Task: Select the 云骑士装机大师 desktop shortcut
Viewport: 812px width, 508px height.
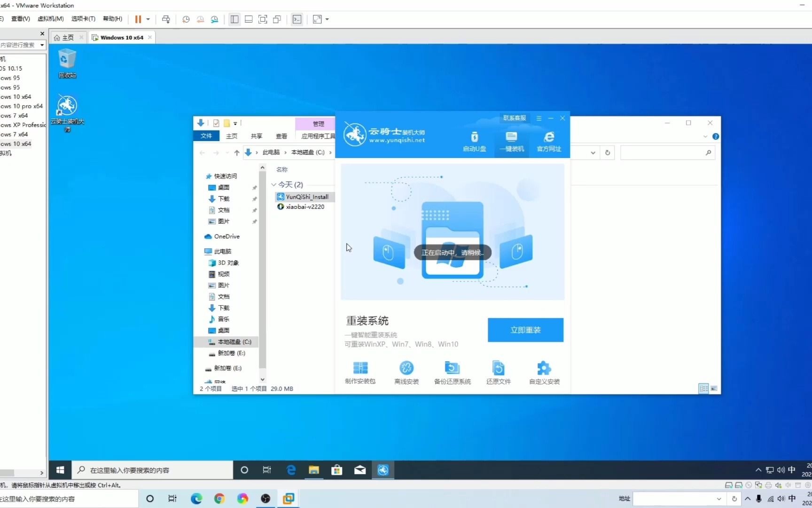Action: pyautogui.click(x=67, y=113)
